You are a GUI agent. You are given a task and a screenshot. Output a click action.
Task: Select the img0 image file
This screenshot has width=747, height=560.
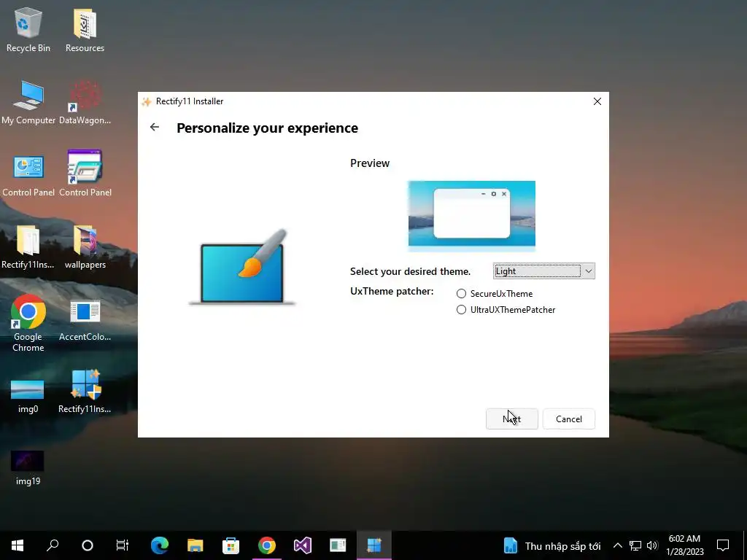pos(28,396)
